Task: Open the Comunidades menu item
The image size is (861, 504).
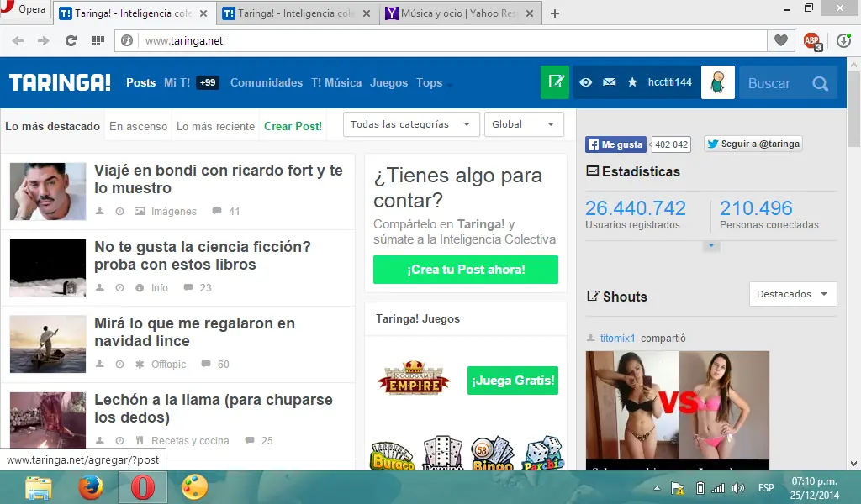Action: (267, 82)
